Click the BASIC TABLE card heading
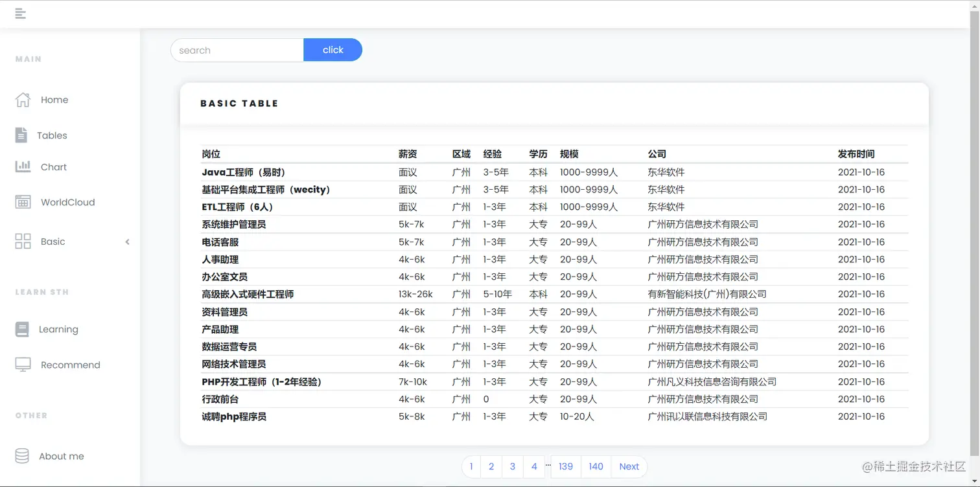 pyautogui.click(x=239, y=104)
